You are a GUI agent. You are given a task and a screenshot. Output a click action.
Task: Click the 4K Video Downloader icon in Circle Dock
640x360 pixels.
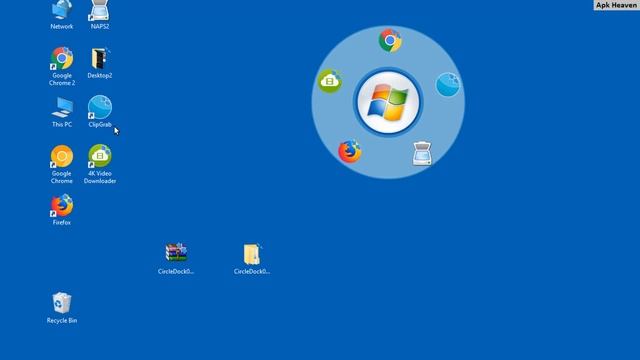coord(330,81)
